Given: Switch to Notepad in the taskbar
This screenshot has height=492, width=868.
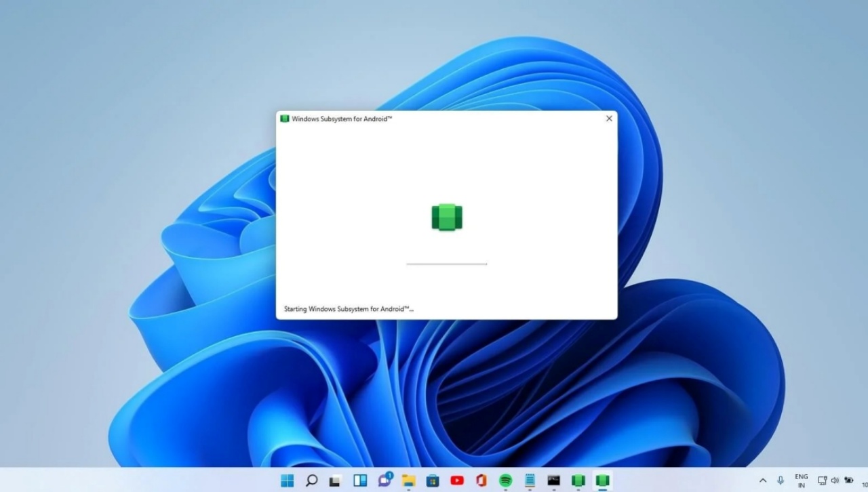Looking at the screenshot, I should click(530, 480).
